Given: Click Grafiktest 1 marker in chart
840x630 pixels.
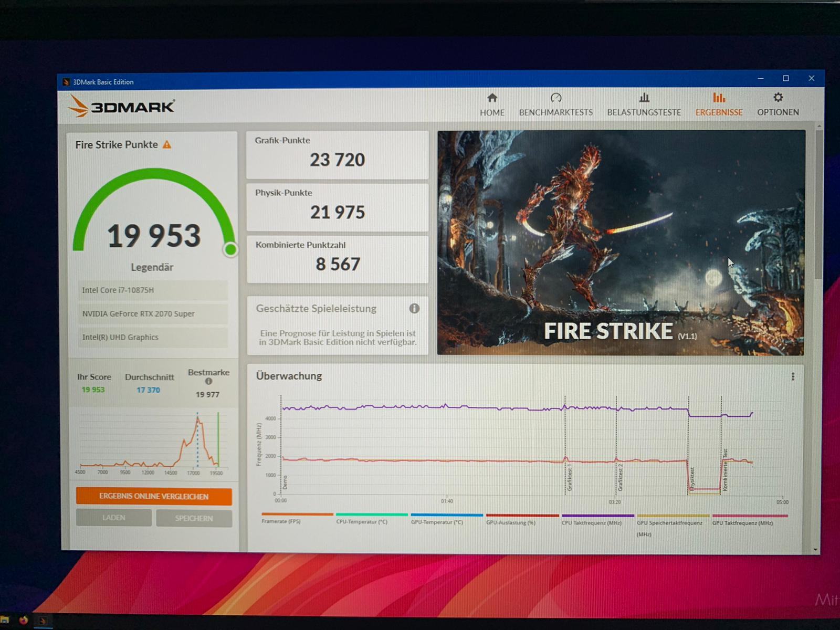Looking at the screenshot, I should click(x=569, y=477).
